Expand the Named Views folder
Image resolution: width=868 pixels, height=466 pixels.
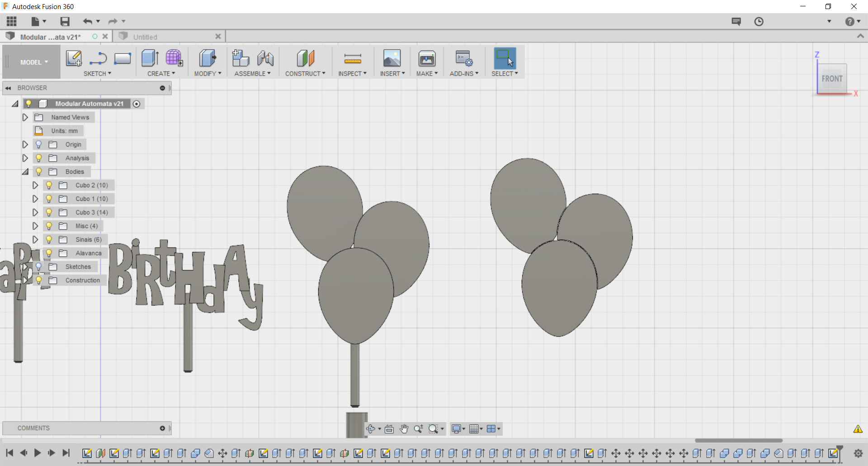(x=25, y=117)
